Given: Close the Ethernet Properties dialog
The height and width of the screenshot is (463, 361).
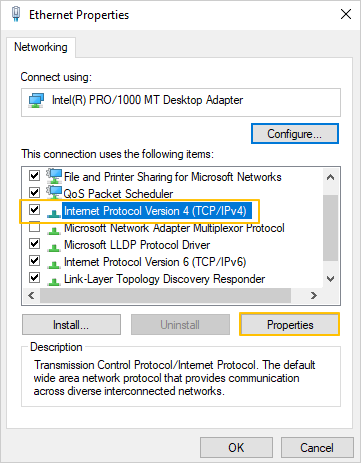Looking at the screenshot, I should 346,14.
